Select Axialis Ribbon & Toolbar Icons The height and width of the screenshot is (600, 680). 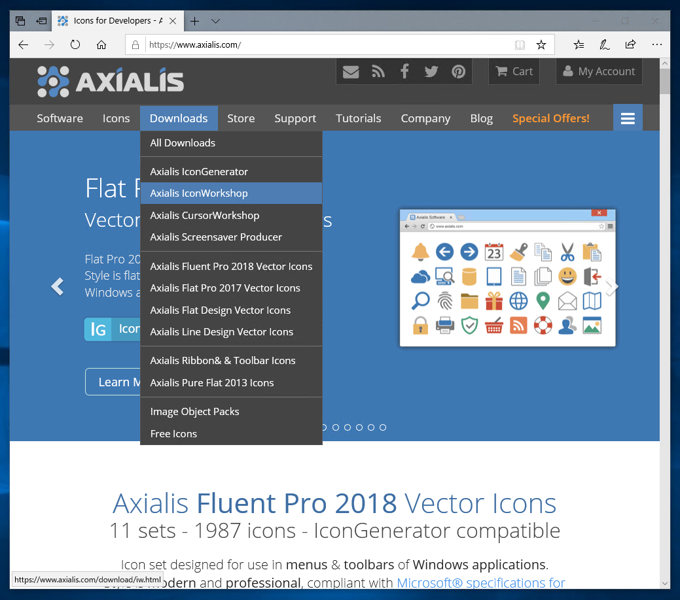pyautogui.click(x=231, y=361)
